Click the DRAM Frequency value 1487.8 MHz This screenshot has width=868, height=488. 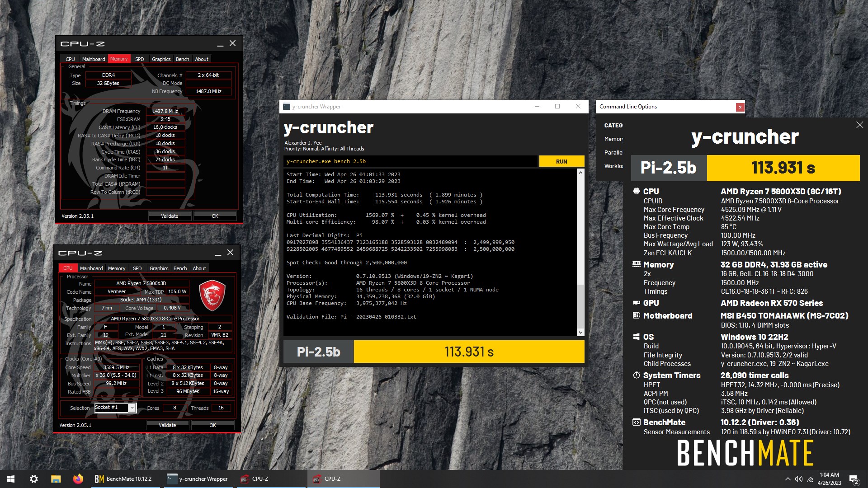click(165, 111)
